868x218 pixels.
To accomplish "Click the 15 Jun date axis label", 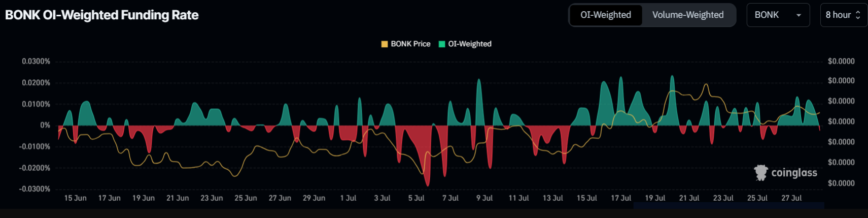I will tap(75, 198).
